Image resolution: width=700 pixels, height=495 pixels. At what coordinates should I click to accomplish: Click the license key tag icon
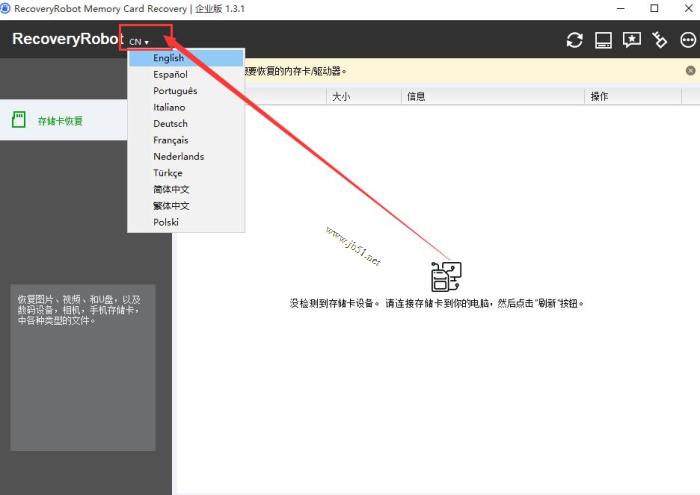(x=659, y=40)
